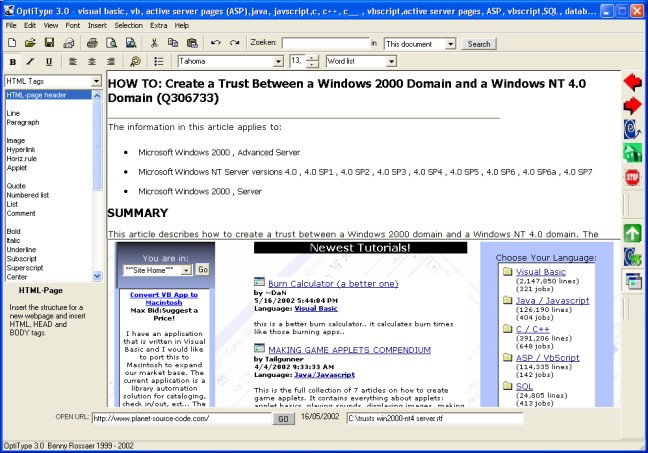
Task: Click the find in document icon
Action: (131, 43)
